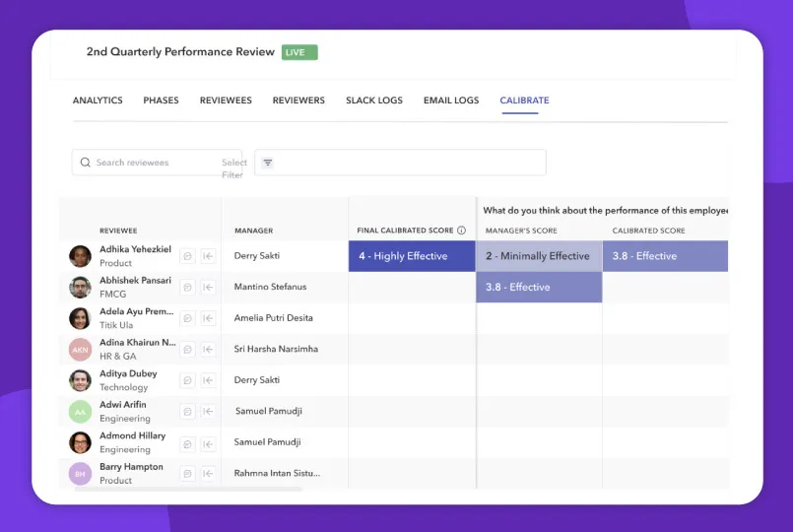
Task: Click reviewee name Abhishek Pansari
Action: coord(135,280)
